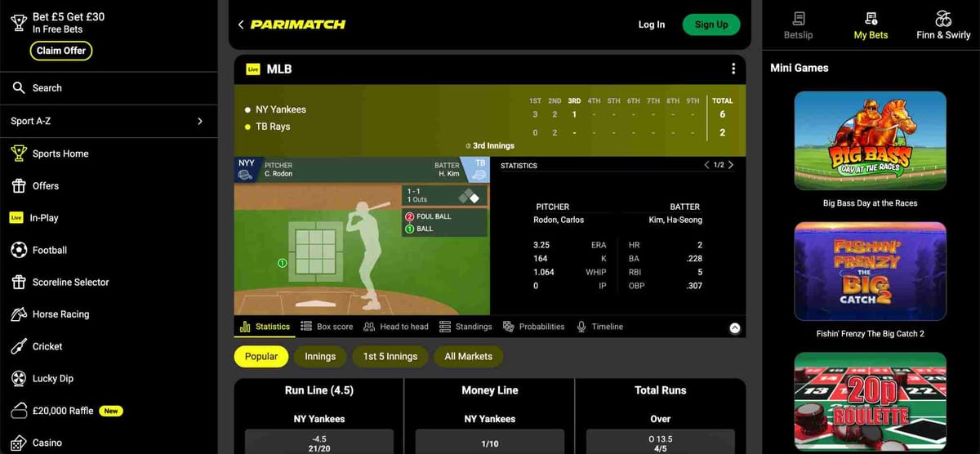Click the Total Runs heading
This screenshot has height=454, width=980.
coord(661,390)
